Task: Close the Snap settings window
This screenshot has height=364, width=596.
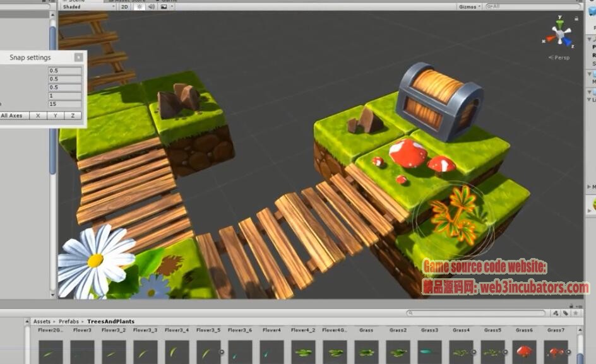Action: tap(78, 57)
